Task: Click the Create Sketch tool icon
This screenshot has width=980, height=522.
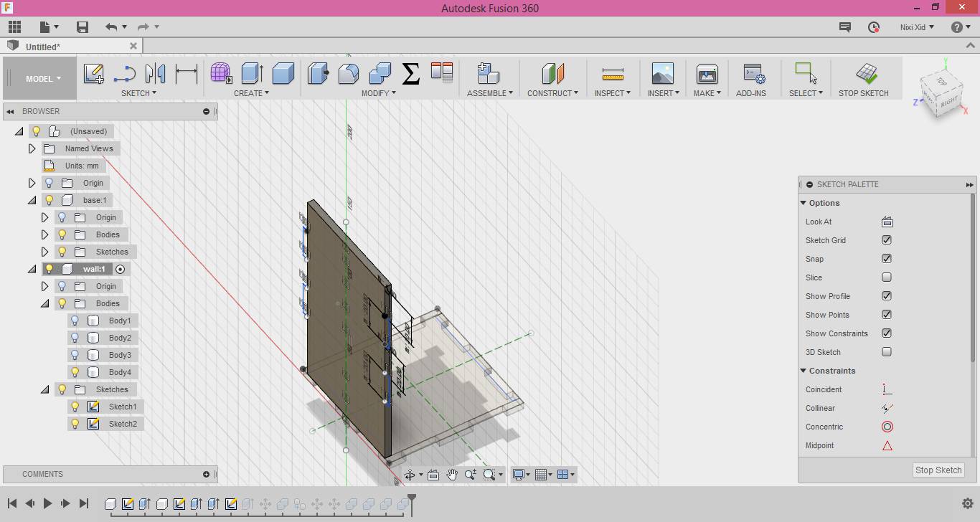Action: click(x=94, y=73)
